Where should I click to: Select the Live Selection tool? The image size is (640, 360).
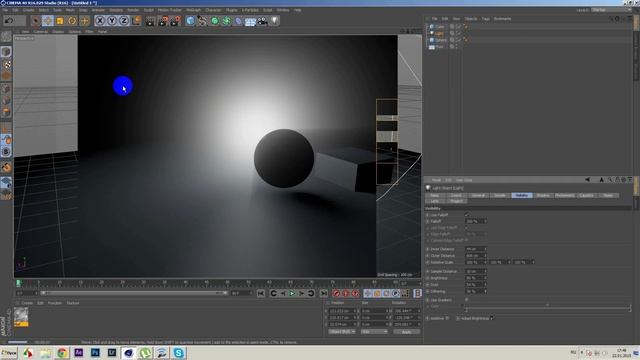tap(36, 21)
